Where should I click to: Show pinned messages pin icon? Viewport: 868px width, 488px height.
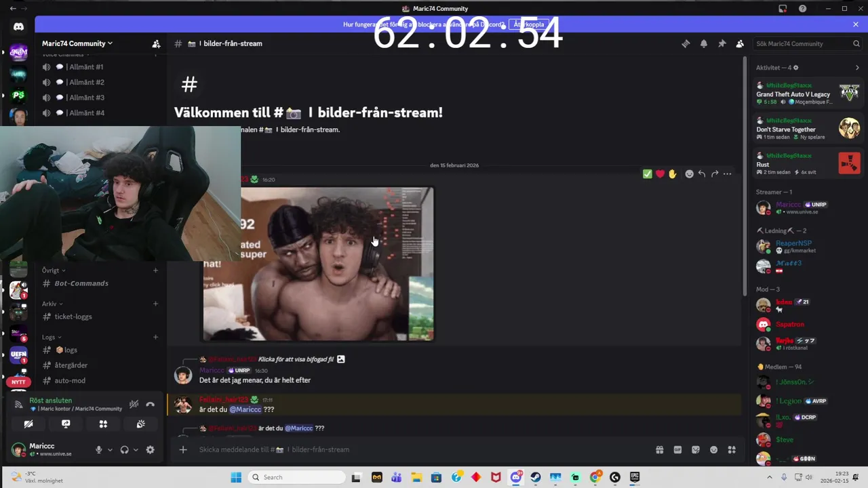[x=722, y=43]
